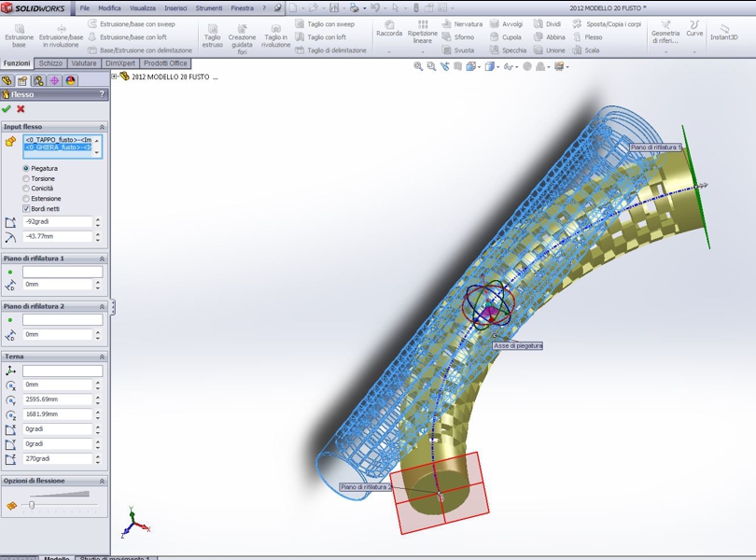Click the 2595.69mm Terna field
The height and width of the screenshot is (560, 756).
coord(57,399)
